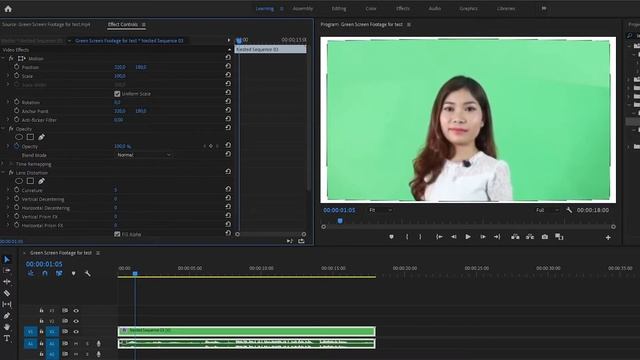Open Program Monitor settings wrench
The image size is (640, 360).
(x=569, y=210)
